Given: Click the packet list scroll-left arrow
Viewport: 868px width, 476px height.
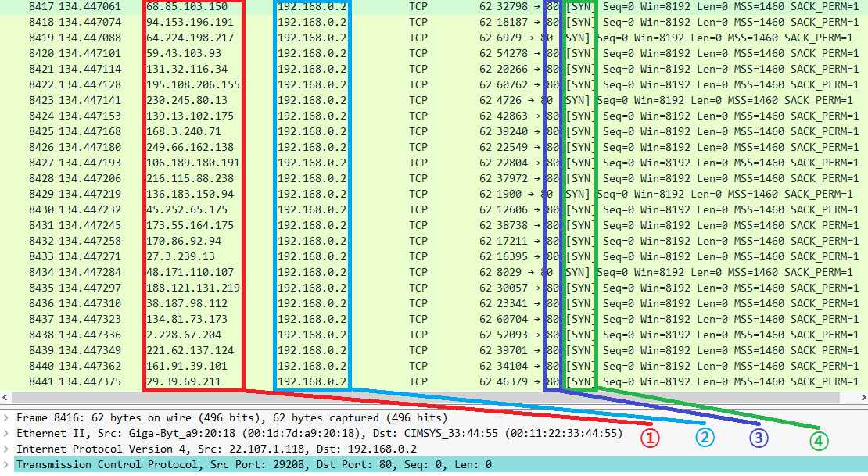Looking at the screenshot, I should 5,397.
